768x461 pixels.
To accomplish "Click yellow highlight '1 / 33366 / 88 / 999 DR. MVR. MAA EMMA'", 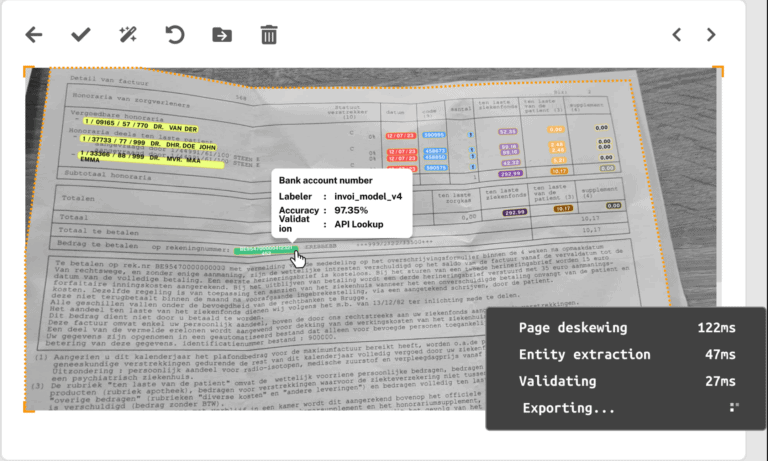I will 151,159.
